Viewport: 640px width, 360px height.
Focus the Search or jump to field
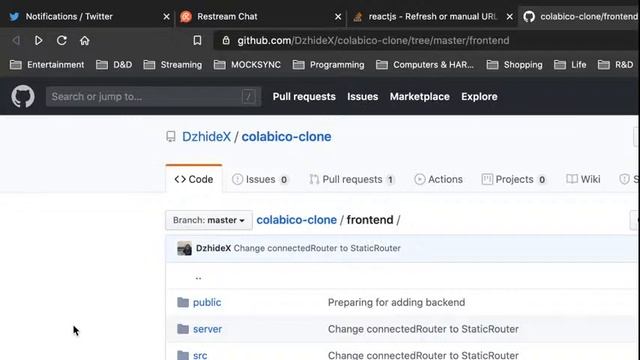coord(153,97)
